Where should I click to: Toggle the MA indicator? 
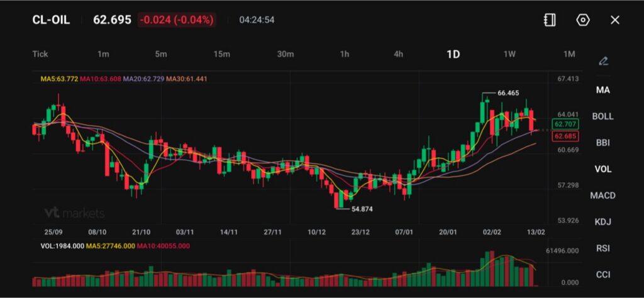(x=602, y=90)
